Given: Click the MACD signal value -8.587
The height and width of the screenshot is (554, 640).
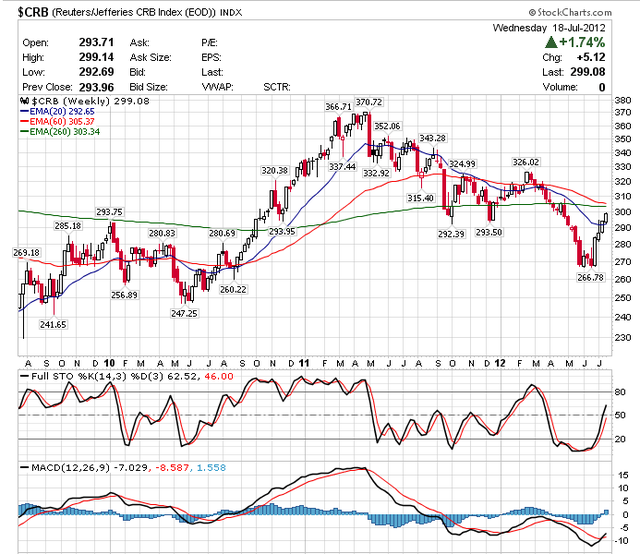Looking at the screenshot, I should click(172, 467).
